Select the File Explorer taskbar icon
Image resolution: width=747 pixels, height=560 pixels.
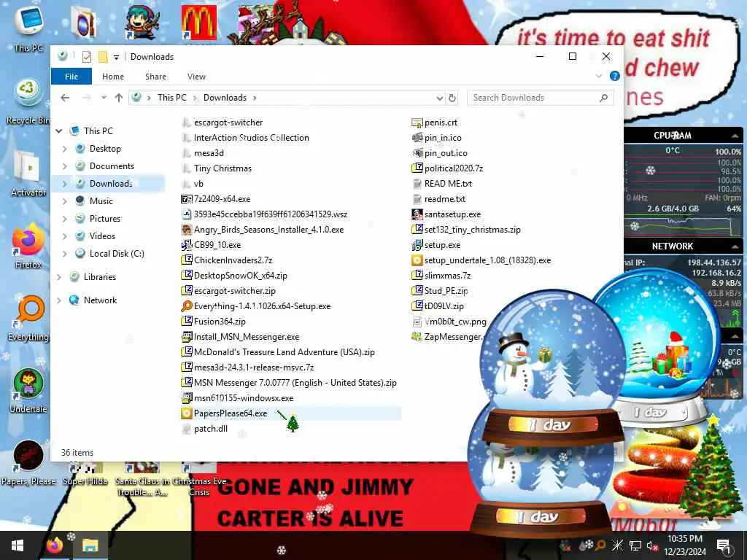(90, 545)
